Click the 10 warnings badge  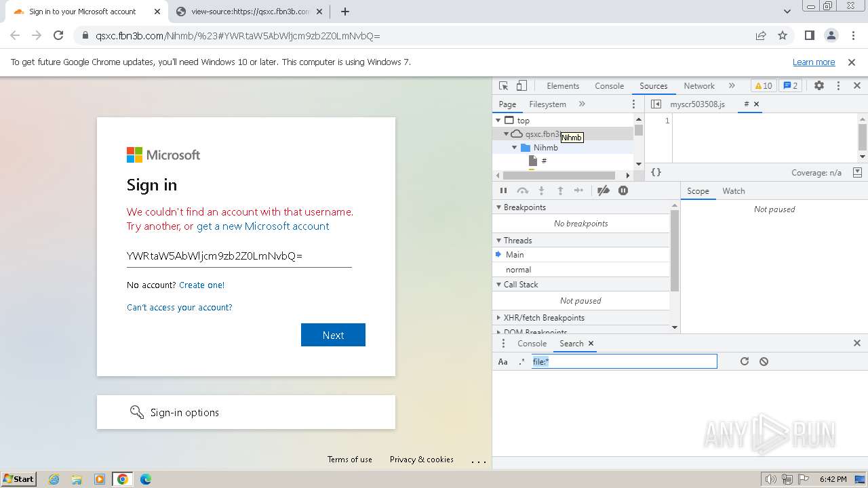pos(764,86)
